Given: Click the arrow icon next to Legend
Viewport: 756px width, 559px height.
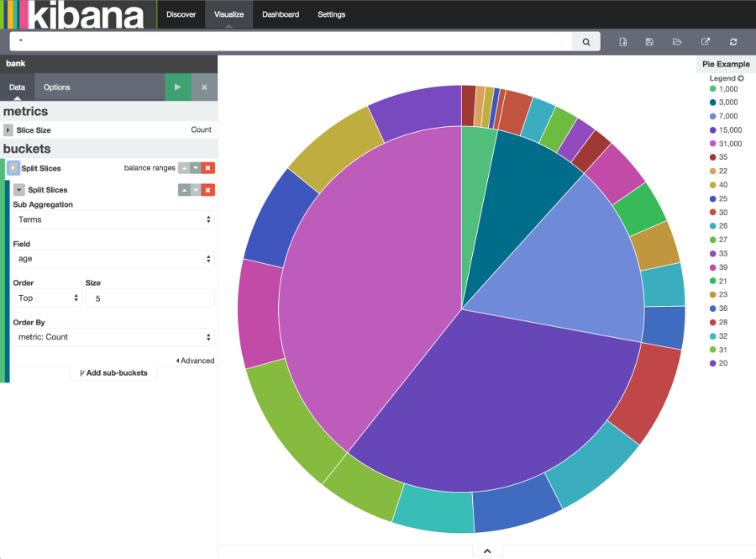Looking at the screenshot, I should 741,77.
